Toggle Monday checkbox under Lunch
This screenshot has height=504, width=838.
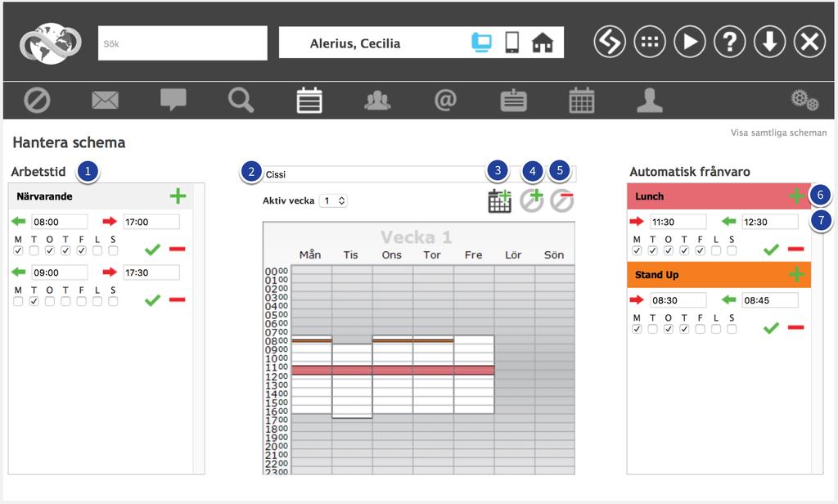(x=637, y=250)
